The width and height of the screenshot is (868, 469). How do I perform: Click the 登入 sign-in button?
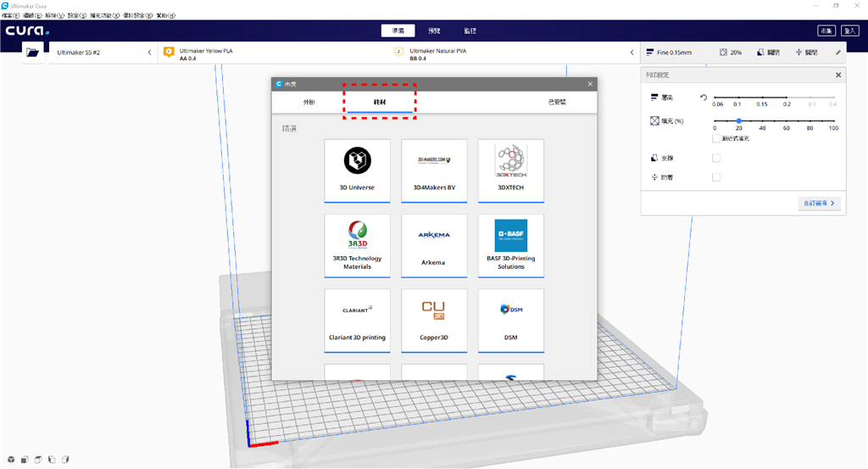pos(850,31)
